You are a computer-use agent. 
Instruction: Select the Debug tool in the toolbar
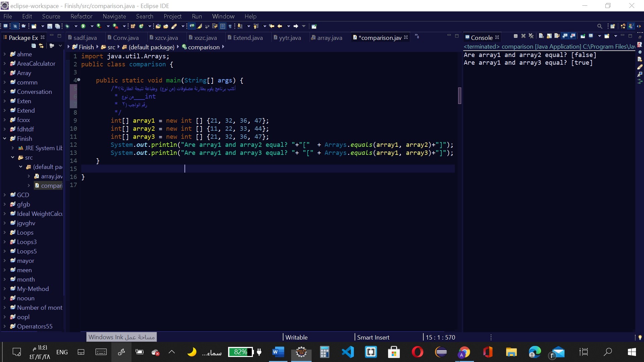(x=67, y=26)
